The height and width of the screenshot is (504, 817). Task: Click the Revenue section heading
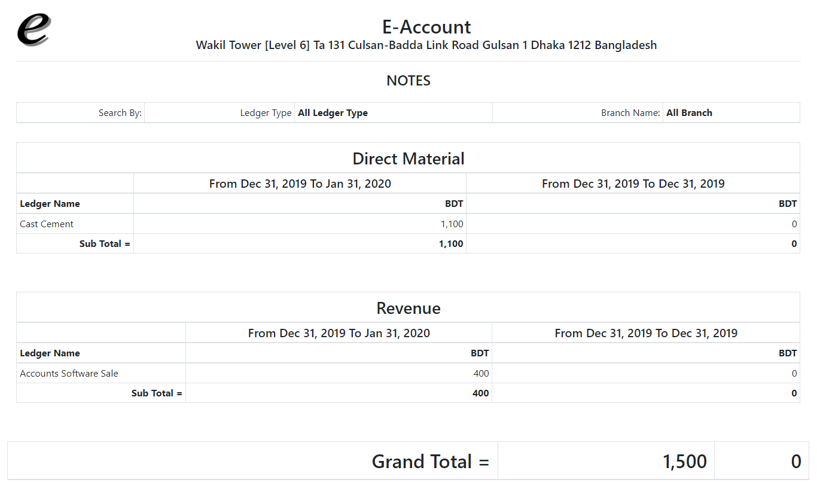pyautogui.click(x=408, y=308)
